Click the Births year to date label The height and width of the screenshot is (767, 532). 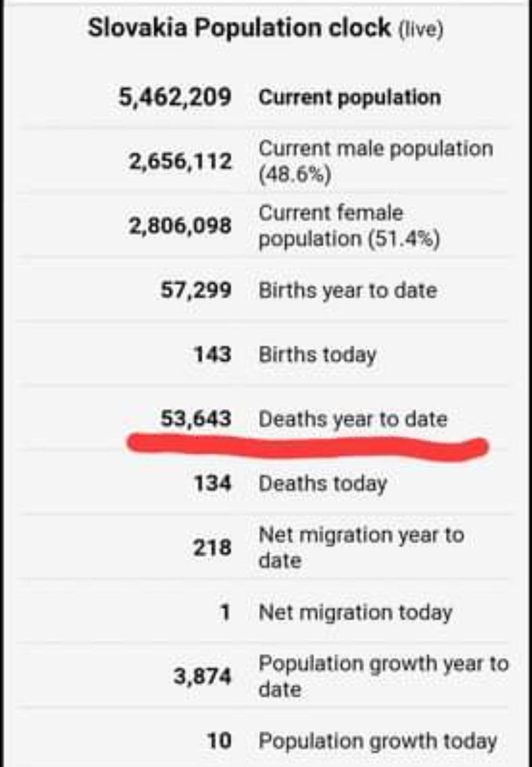pos(348,290)
